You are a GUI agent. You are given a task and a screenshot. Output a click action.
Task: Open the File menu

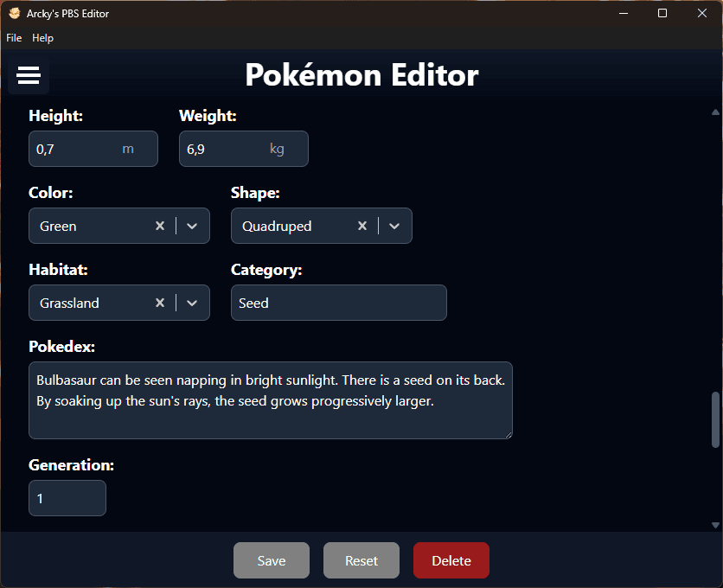(x=14, y=38)
